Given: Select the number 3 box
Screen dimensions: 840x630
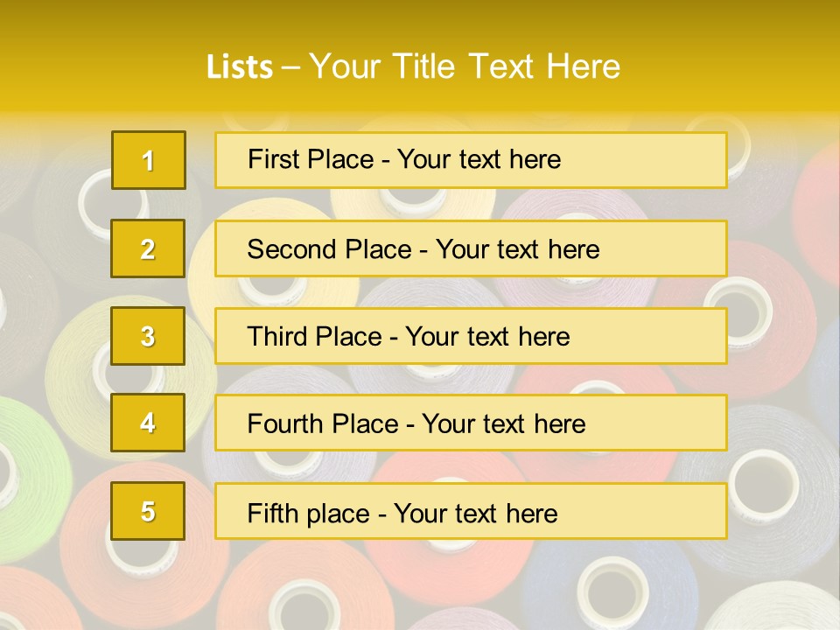Looking at the screenshot, I should tap(148, 336).
